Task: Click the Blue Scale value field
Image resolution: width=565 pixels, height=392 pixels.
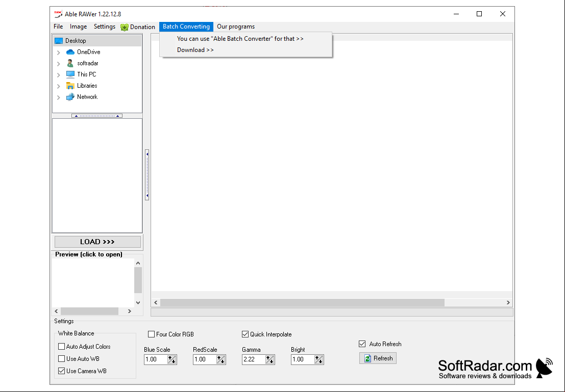Action: [156, 359]
